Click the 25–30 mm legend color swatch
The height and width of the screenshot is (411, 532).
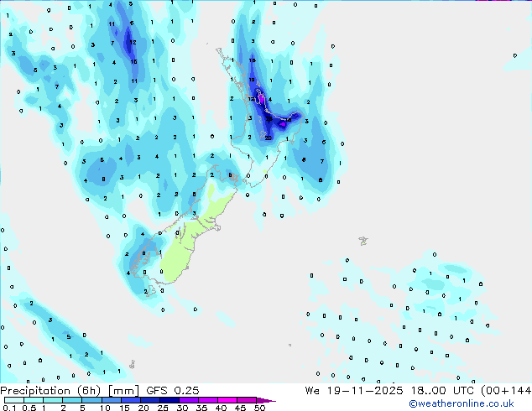click(x=169, y=400)
